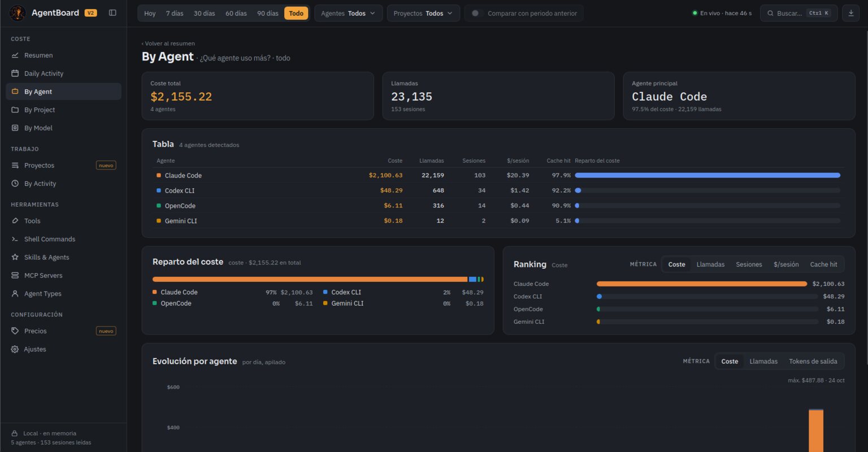Viewport: 868px width, 452px height.
Task: Select the 90 días time range
Action: point(268,13)
